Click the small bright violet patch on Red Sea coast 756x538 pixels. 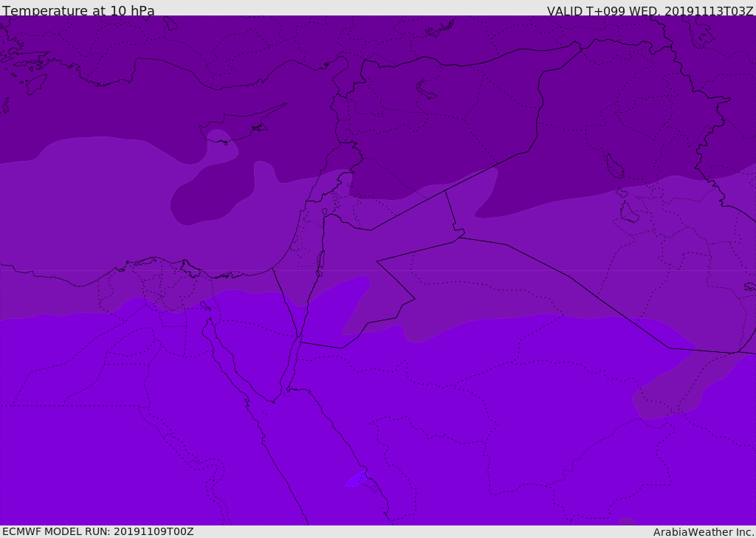click(x=357, y=479)
